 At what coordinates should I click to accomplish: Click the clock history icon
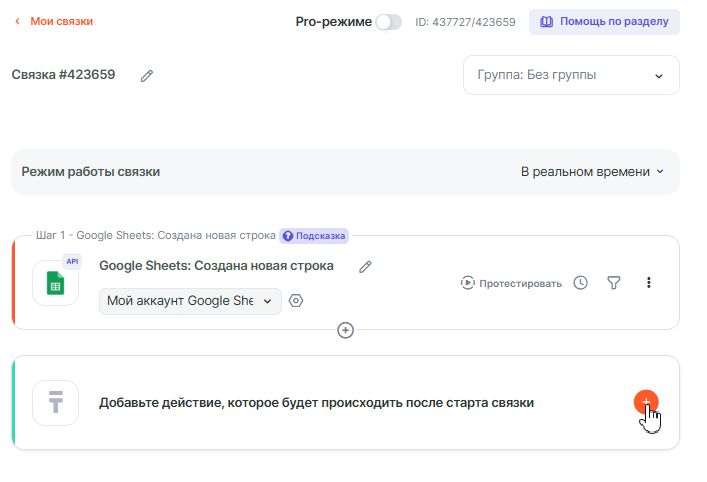(581, 283)
